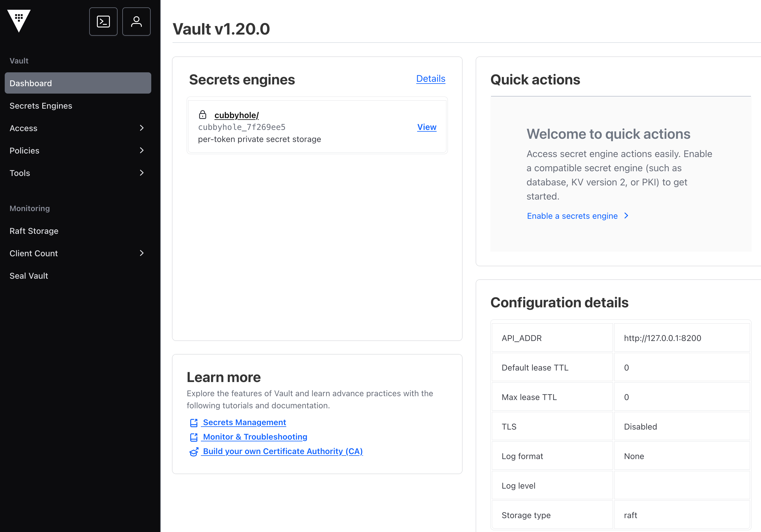Click the Enable a secrets engine link
This screenshot has height=532, width=761.
click(x=572, y=216)
